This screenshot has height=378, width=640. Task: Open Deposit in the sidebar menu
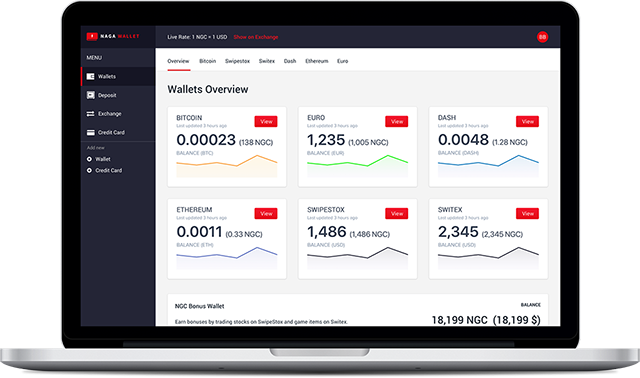pyautogui.click(x=118, y=95)
